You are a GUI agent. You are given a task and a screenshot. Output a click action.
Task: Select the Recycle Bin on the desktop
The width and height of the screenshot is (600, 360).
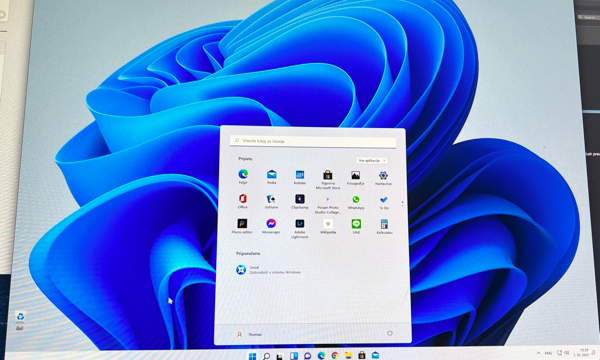tap(20, 321)
